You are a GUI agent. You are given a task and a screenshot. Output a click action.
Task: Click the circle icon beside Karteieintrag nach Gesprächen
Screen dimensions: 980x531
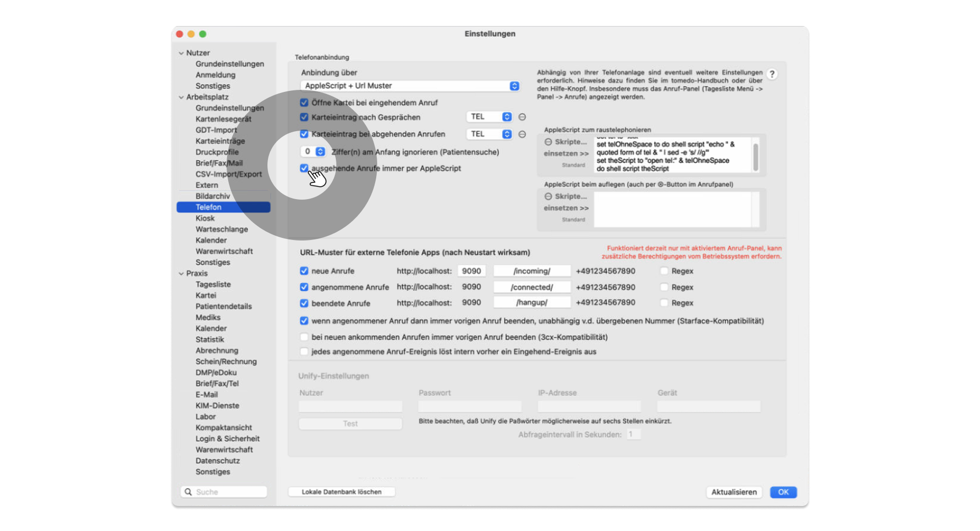[522, 117]
